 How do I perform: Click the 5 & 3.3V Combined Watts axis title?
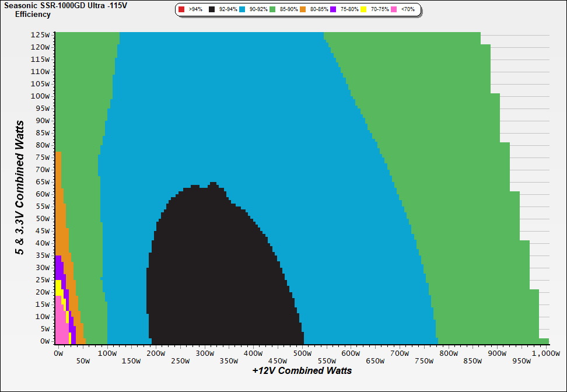tap(20, 187)
